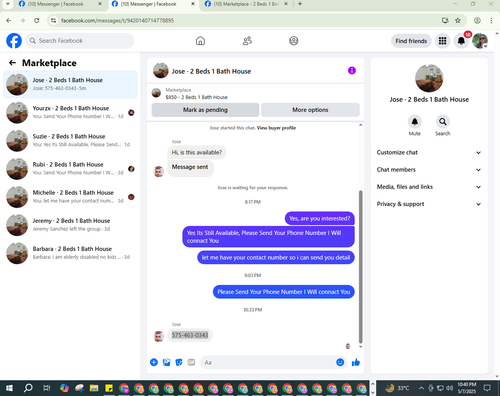Viewport: 500px width, 396px height.
Task: Switch to the first Messenger browser tab
Action: click(x=56, y=4)
